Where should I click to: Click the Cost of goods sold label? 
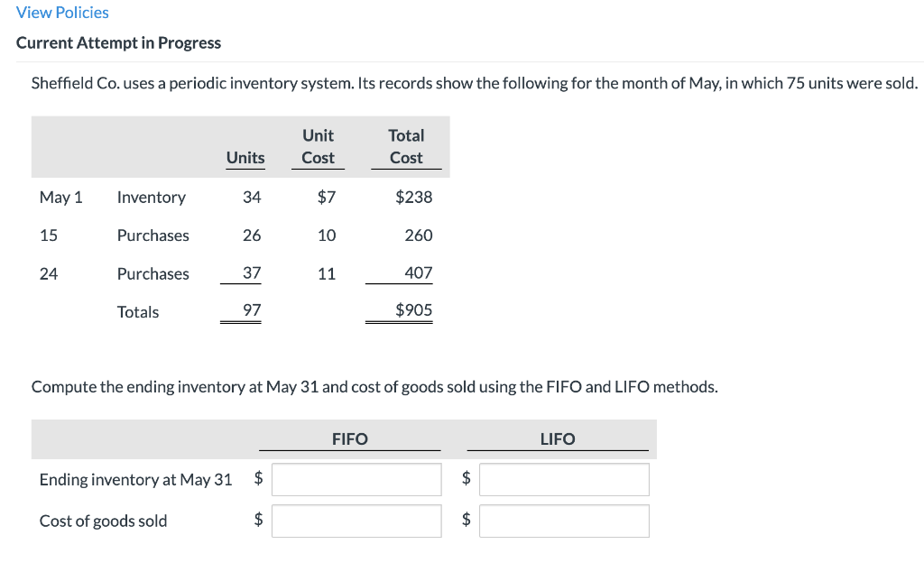click(103, 521)
